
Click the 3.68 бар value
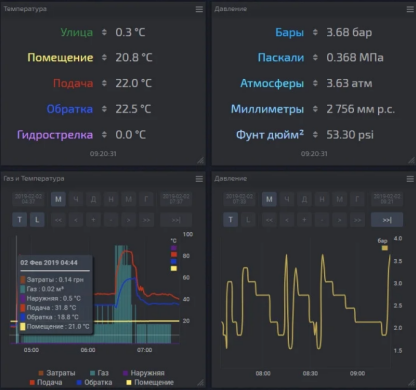pos(349,32)
